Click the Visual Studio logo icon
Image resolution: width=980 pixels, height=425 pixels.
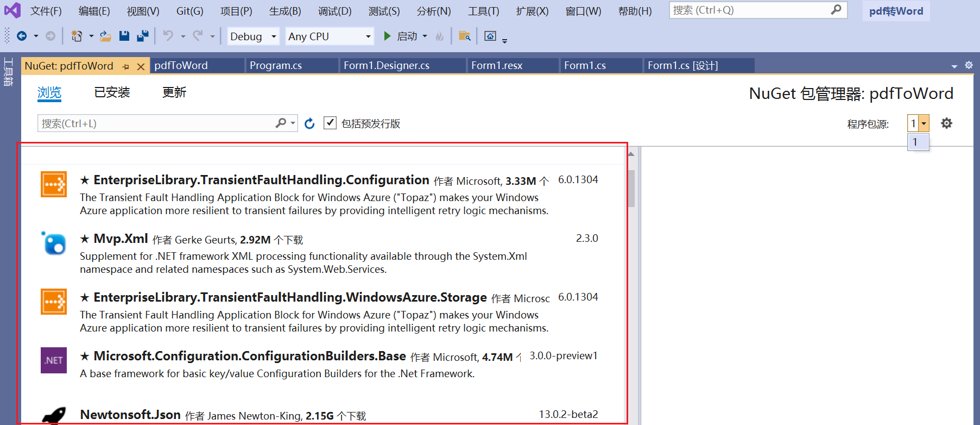tap(12, 10)
